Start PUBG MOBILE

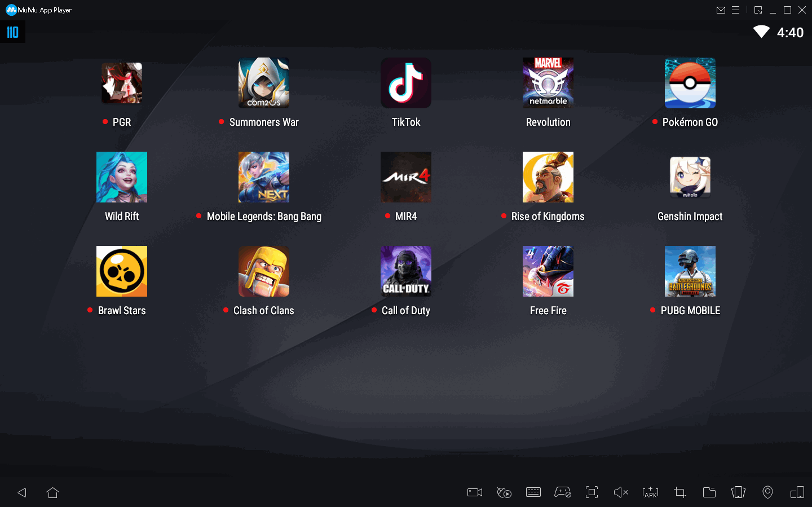point(690,271)
